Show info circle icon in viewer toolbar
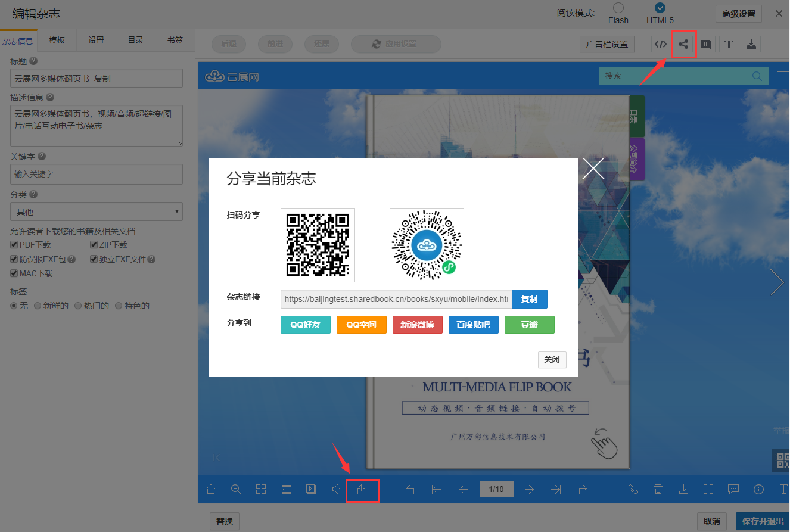 pyautogui.click(x=758, y=489)
